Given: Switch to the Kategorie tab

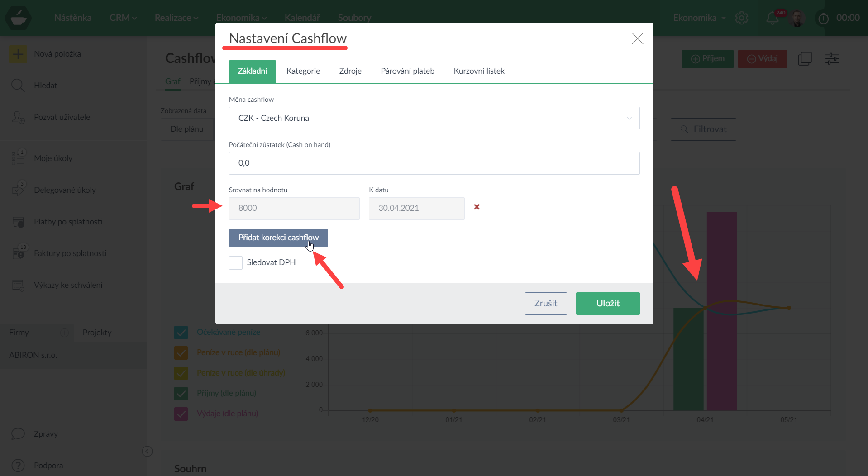Looking at the screenshot, I should coord(303,71).
